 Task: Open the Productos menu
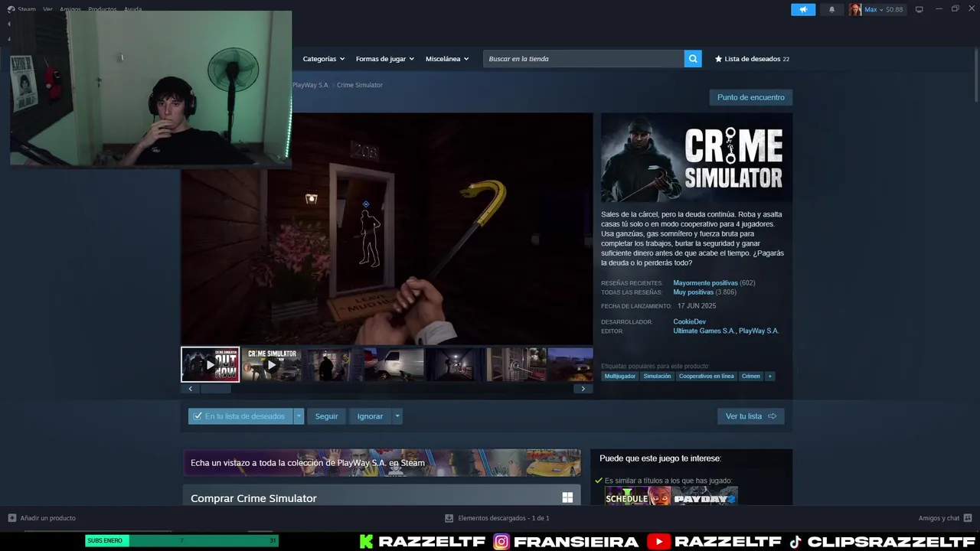pos(102,9)
